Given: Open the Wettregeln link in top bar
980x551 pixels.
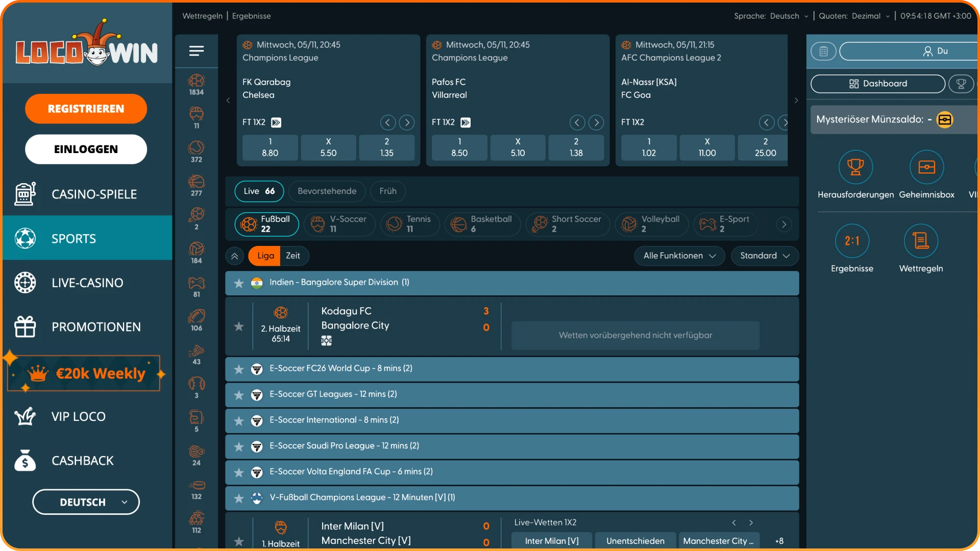Looking at the screenshot, I should (203, 16).
